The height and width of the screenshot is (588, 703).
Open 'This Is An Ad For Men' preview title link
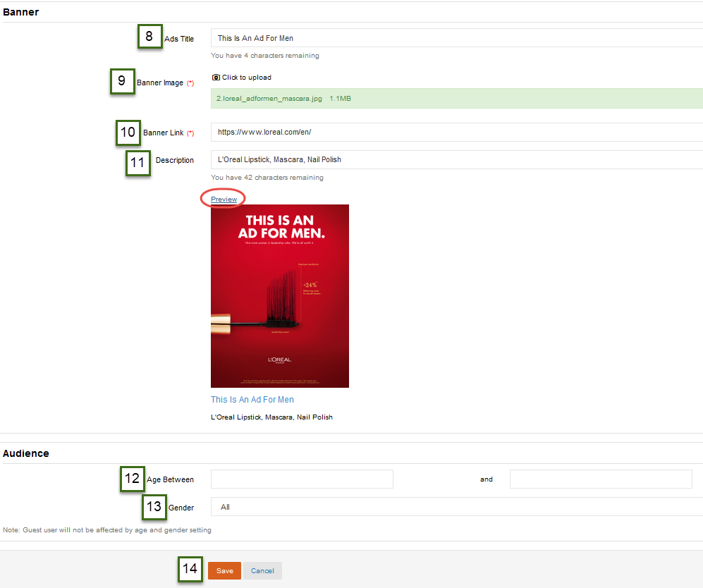coord(252,399)
